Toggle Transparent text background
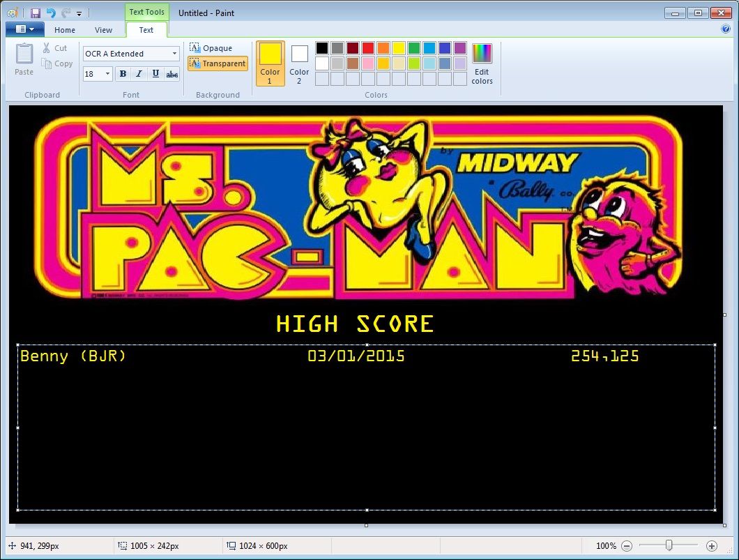739x560 pixels. 218,63
